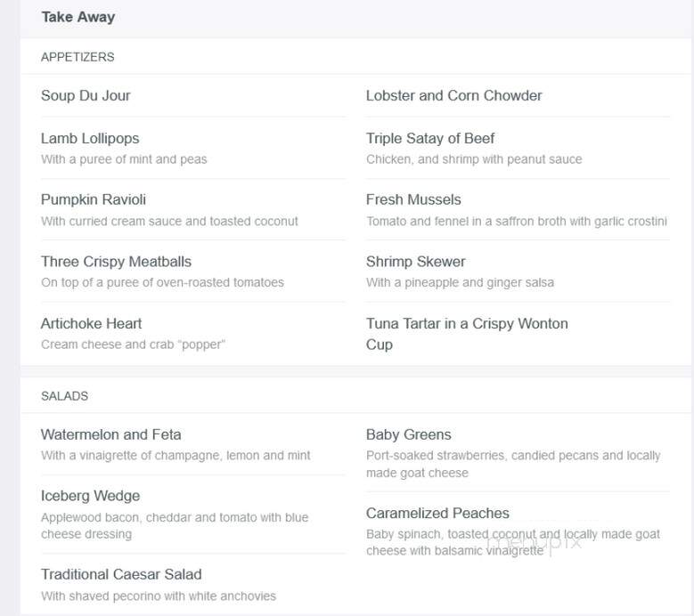694x616 pixels.
Task: Open the Caramelized Peaches salad item
Action: [x=437, y=513]
